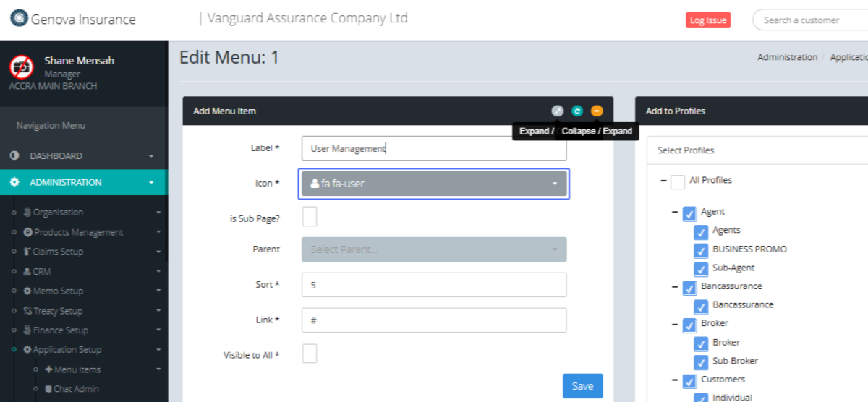Image resolution: width=868 pixels, height=402 pixels.
Task: Open the Icon dropdown showing fa fa-user
Action: [x=434, y=184]
